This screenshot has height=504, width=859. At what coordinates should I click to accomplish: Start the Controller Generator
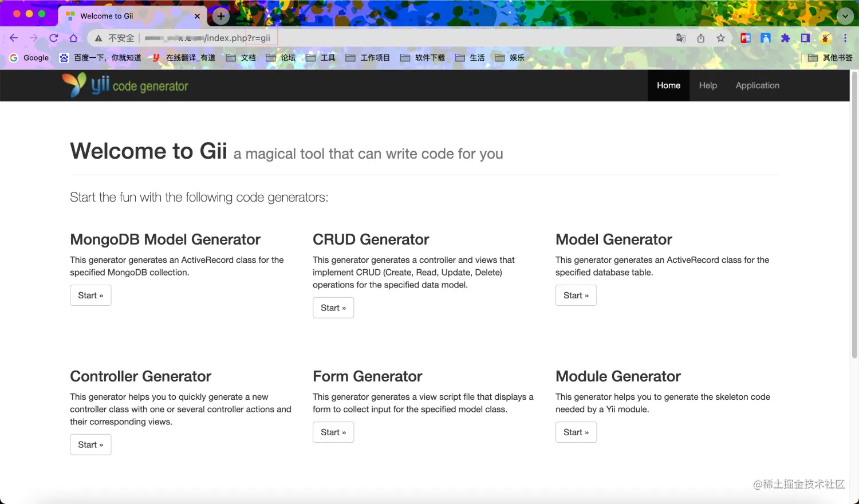coord(90,445)
